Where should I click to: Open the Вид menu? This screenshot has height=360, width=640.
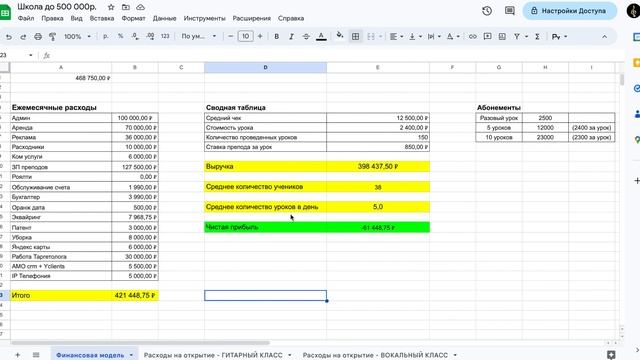click(x=76, y=18)
